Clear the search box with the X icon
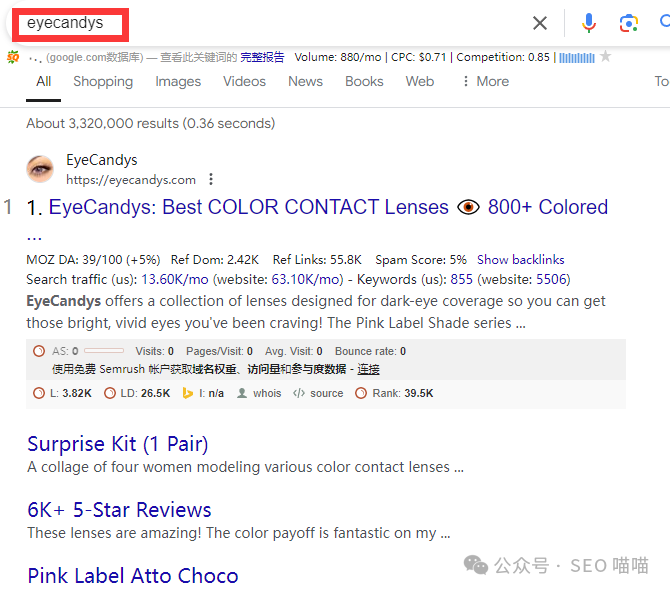Screen dimensions: 670x592 pos(540,23)
